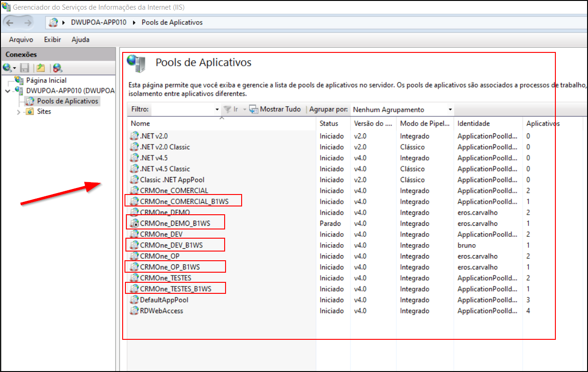Click the folder up icon in Conexões toolbar
The image size is (588, 372).
click(x=41, y=68)
